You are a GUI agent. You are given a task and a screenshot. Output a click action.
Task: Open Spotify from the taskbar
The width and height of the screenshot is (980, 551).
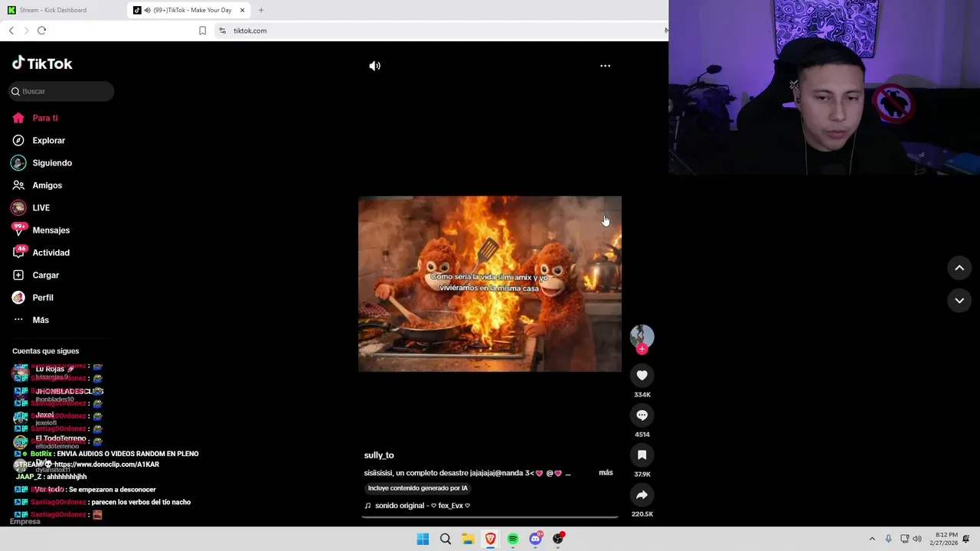coord(513,539)
